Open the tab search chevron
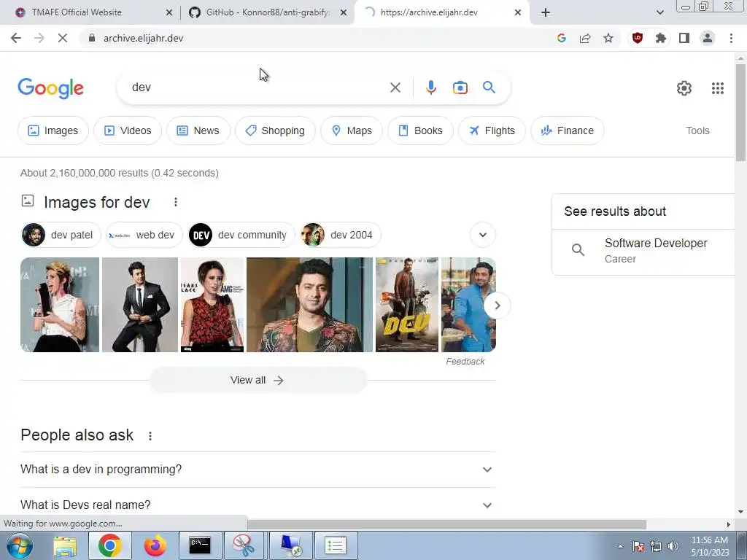Image resolution: width=747 pixels, height=560 pixels. [x=659, y=12]
